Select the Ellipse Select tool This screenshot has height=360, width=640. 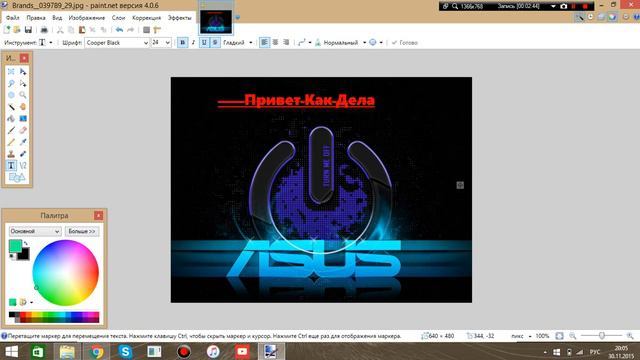coord(11,95)
